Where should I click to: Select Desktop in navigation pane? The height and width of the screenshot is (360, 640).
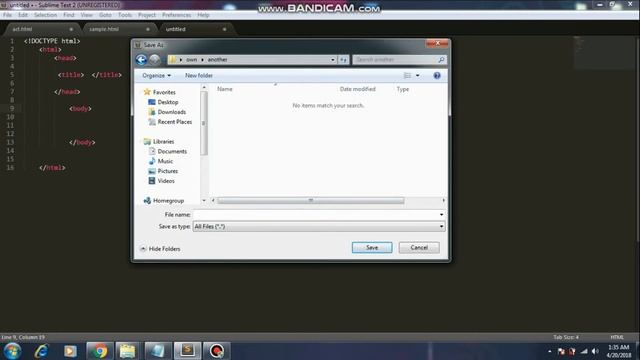(168, 102)
